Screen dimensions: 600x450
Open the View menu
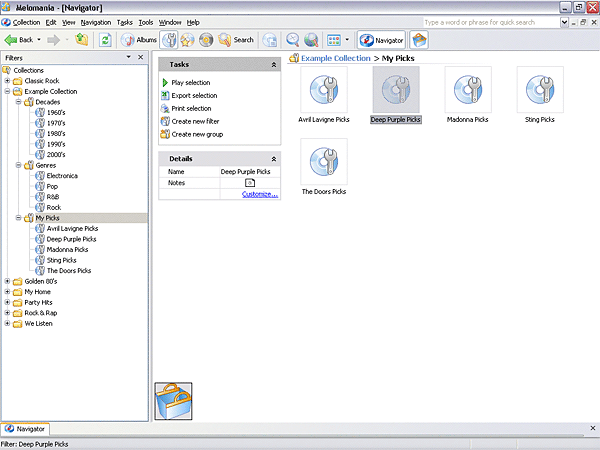click(69, 23)
